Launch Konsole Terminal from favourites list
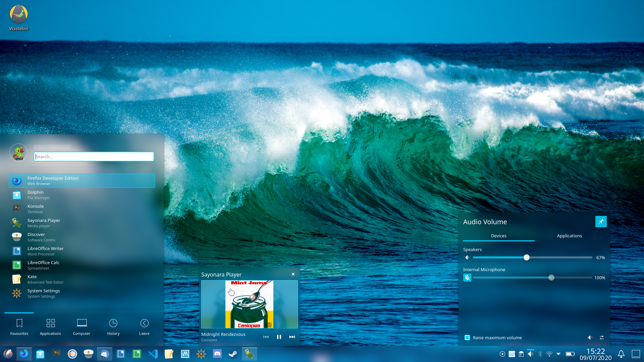Screen dimensions: 644x362 click(x=82, y=209)
